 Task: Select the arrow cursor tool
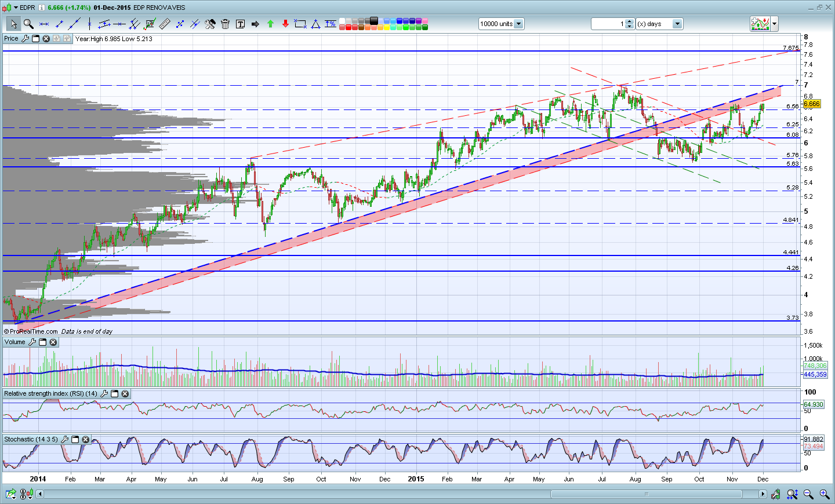click(13, 24)
